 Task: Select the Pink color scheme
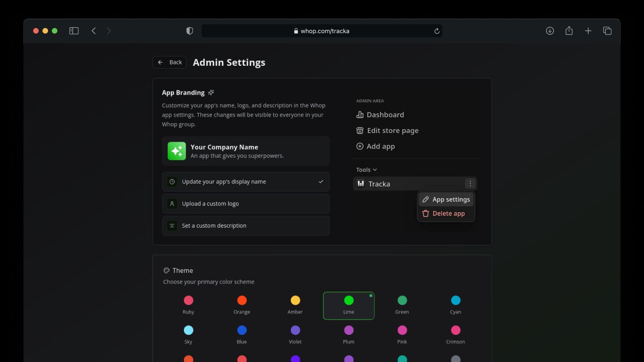pos(402,335)
